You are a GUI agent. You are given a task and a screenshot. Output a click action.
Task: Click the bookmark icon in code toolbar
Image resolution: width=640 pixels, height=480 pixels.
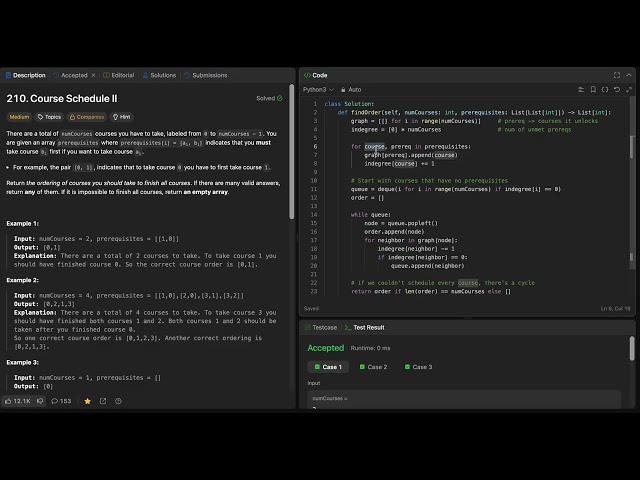[593, 89]
